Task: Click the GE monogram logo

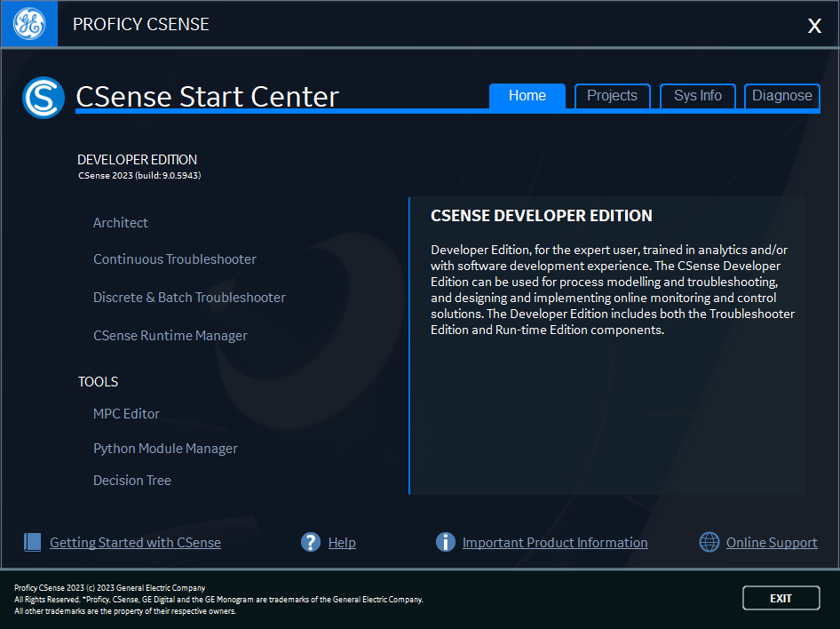Action: tap(29, 24)
